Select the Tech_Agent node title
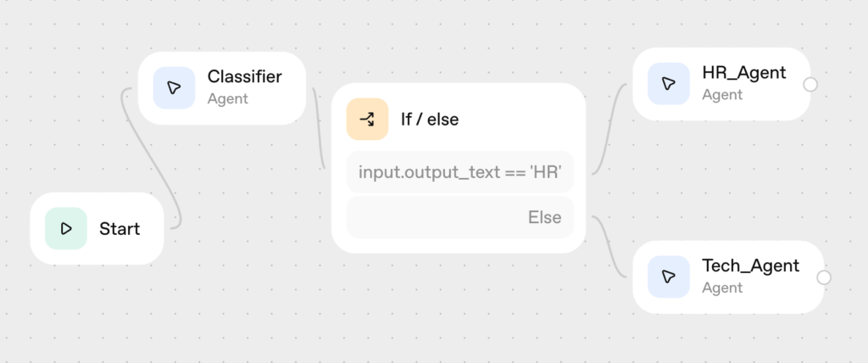868x363 pixels. (750, 266)
